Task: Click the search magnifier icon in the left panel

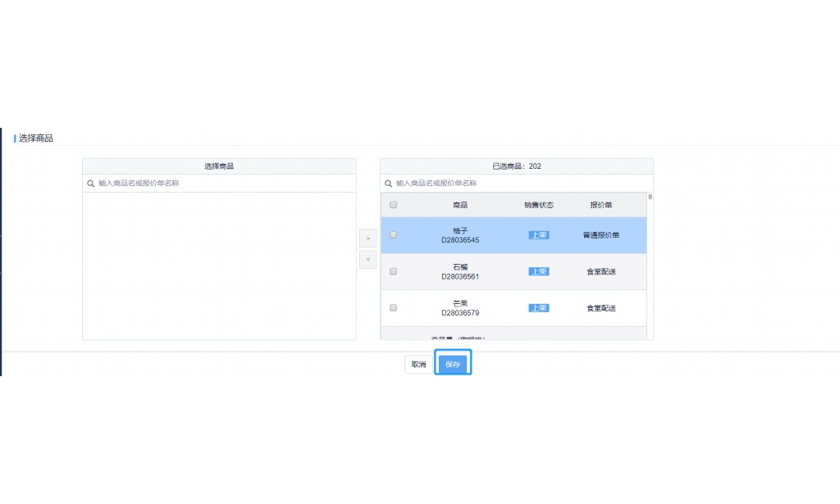Action: pos(89,183)
